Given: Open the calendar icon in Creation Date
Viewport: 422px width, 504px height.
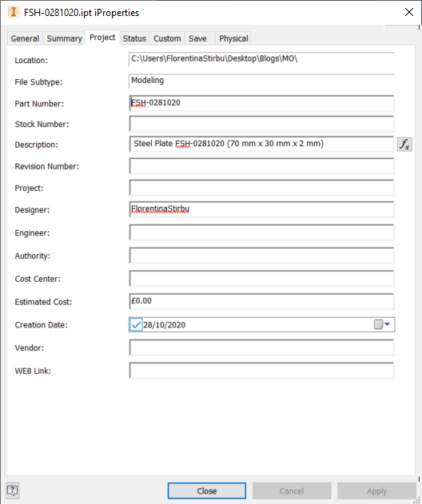Looking at the screenshot, I should point(378,324).
